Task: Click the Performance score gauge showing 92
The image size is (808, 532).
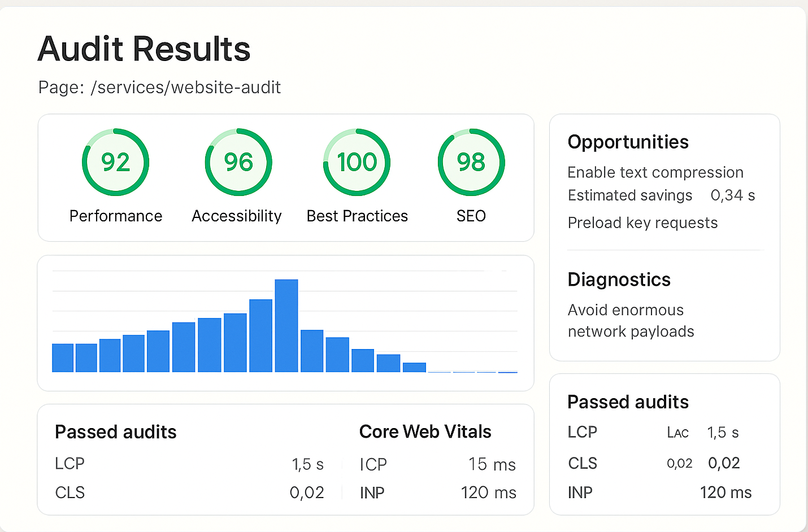Action: pyautogui.click(x=115, y=162)
